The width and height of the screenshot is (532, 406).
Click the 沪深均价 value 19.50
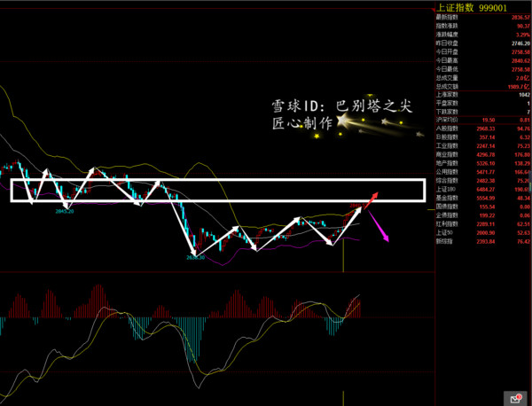489,120
